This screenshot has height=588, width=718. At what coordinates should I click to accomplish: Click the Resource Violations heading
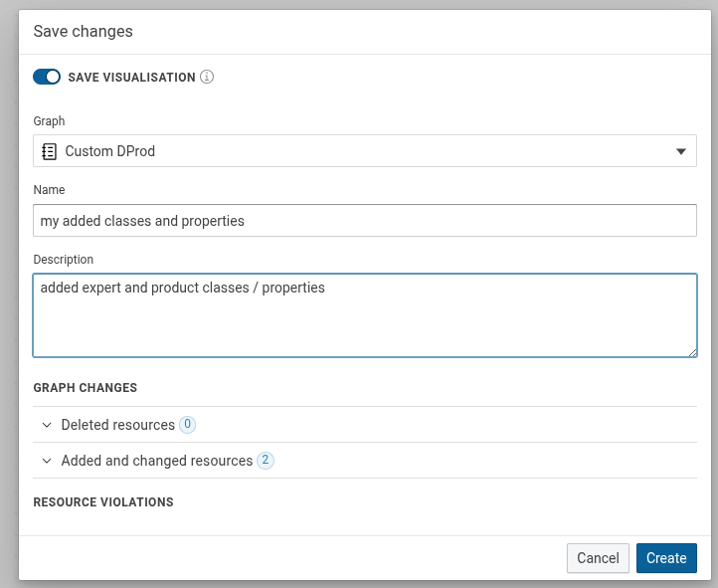pos(103,502)
